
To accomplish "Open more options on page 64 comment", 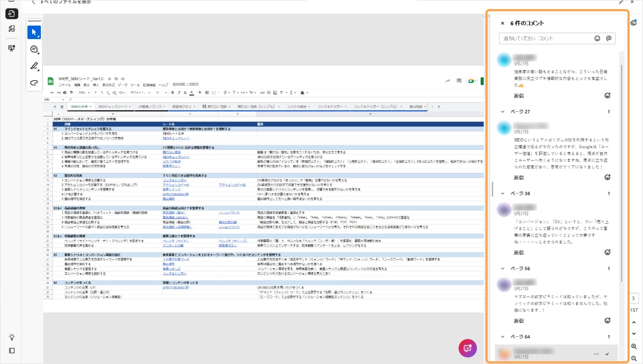I will [x=596, y=354].
